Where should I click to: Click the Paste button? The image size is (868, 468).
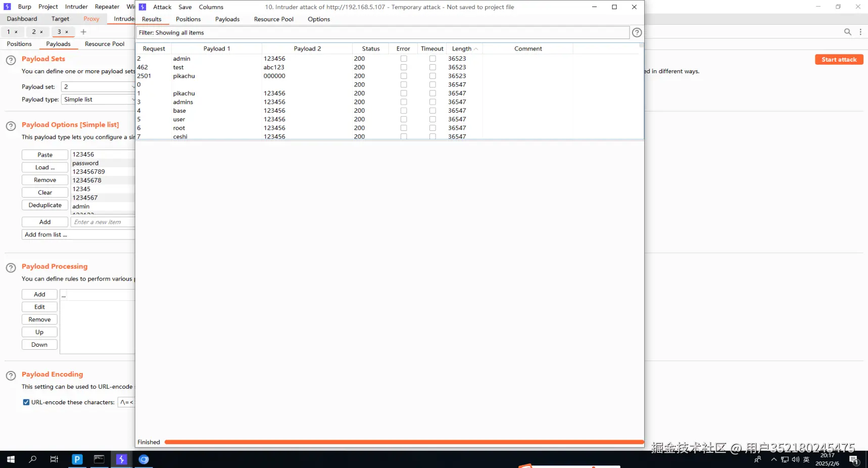(45, 155)
